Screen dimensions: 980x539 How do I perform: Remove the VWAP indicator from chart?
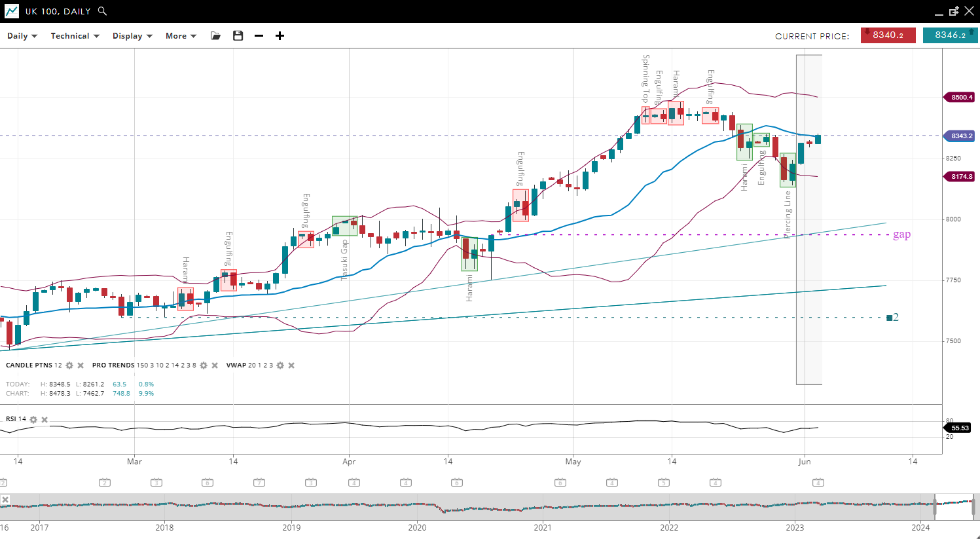[291, 365]
